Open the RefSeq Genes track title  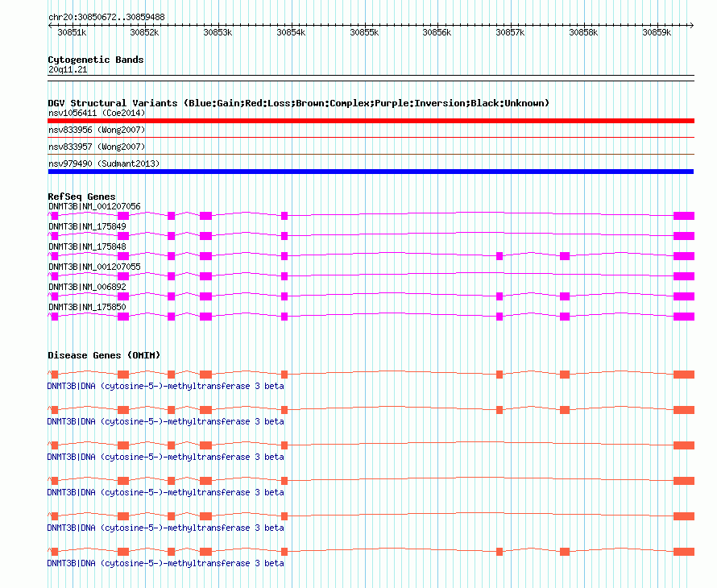(81, 197)
